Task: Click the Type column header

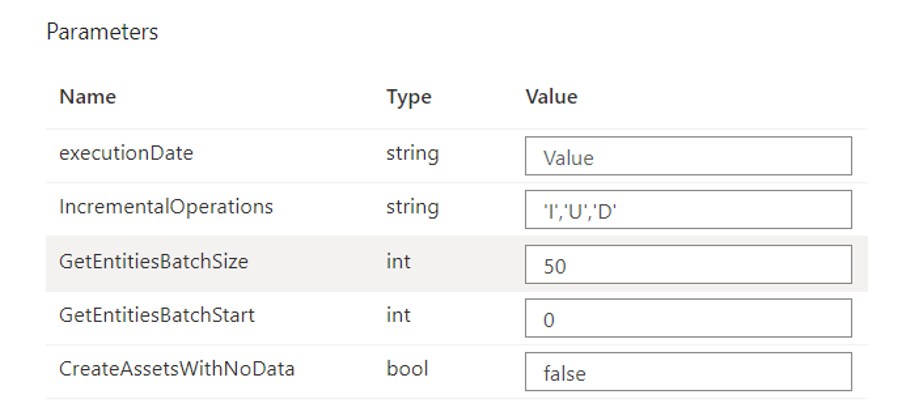Action: (x=408, y=97)
